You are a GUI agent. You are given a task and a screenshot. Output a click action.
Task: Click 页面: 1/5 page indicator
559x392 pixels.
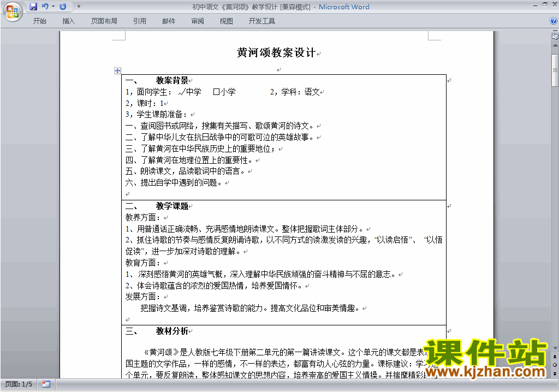coord(19,384)
